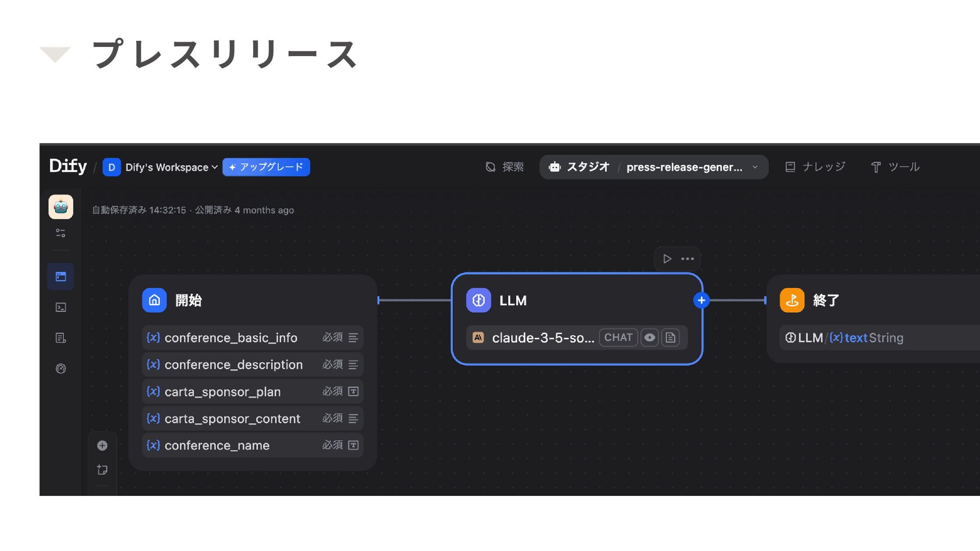Click the 開始 home icon
This screenshot has height=551, width=980.
point(154,300)
